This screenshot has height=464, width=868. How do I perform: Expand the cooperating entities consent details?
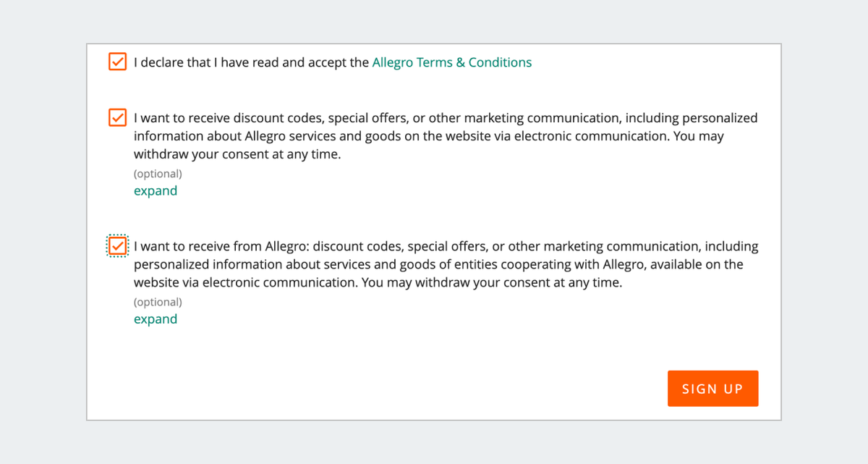(156, 319)
